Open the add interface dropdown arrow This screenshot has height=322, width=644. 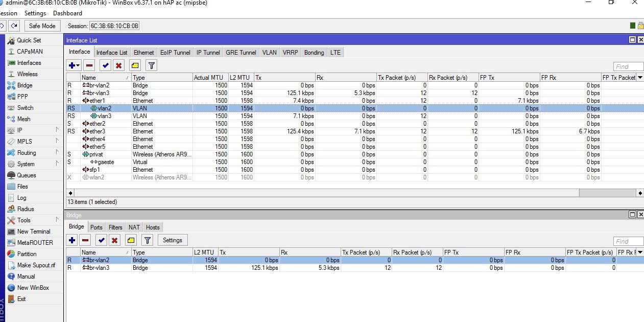[x=79, y=65]
